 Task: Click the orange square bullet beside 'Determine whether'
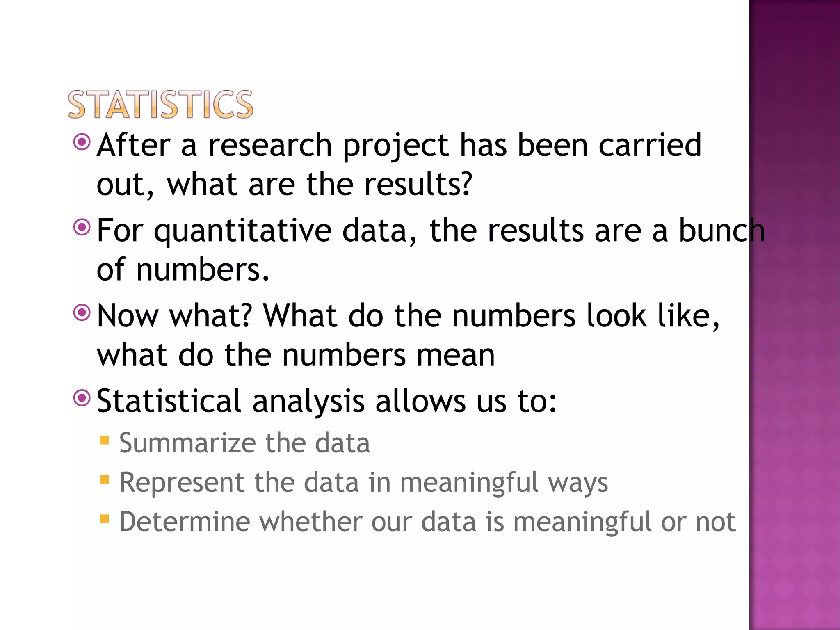[x=104, y=519]
